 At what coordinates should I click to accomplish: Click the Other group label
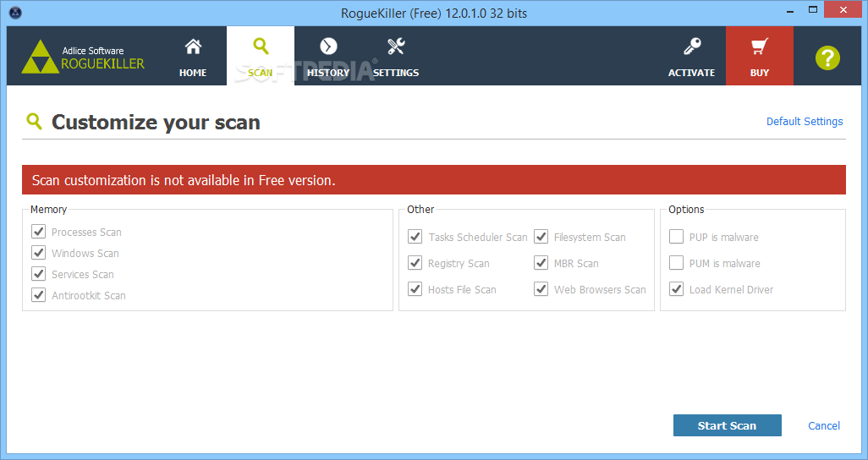tap(420, 209)
